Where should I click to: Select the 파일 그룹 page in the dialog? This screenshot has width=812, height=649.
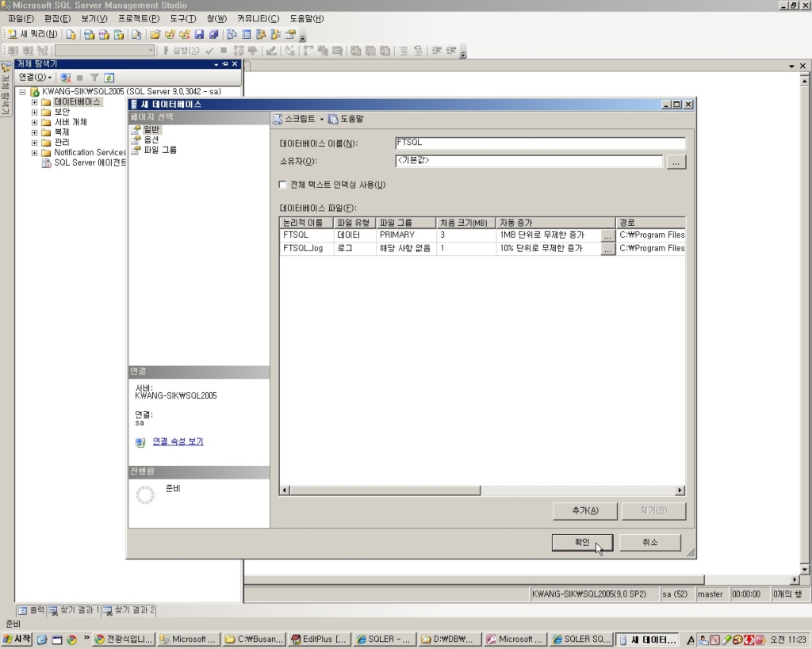160,150
